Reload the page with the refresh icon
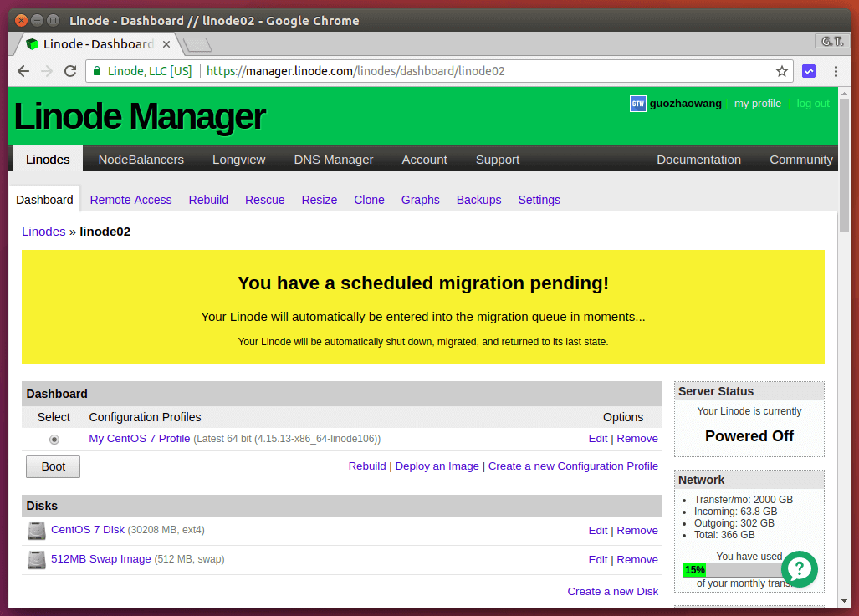859x616 pixels. coord(70,71)
